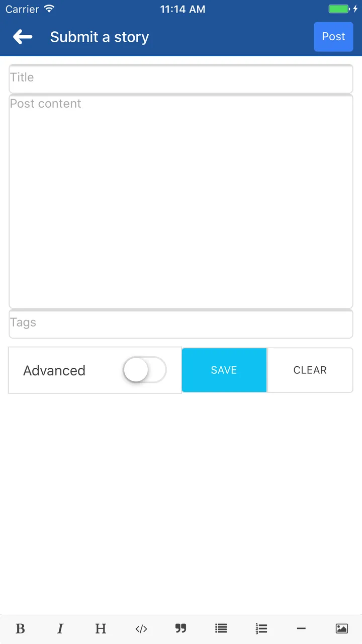Focus the Tags input field
Image resolution: width=362 pixels, height=644 pixels.
(181, 324)
